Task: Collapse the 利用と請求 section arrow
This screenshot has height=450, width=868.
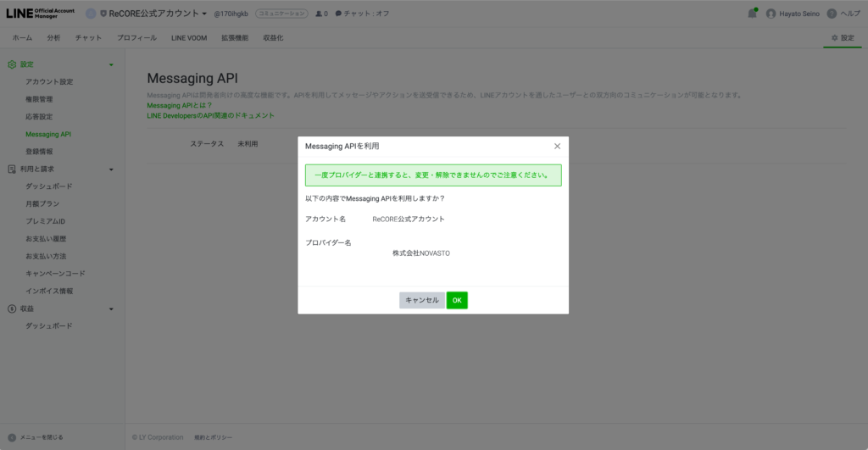Action: pyautogui.click(x=111, y=169)
